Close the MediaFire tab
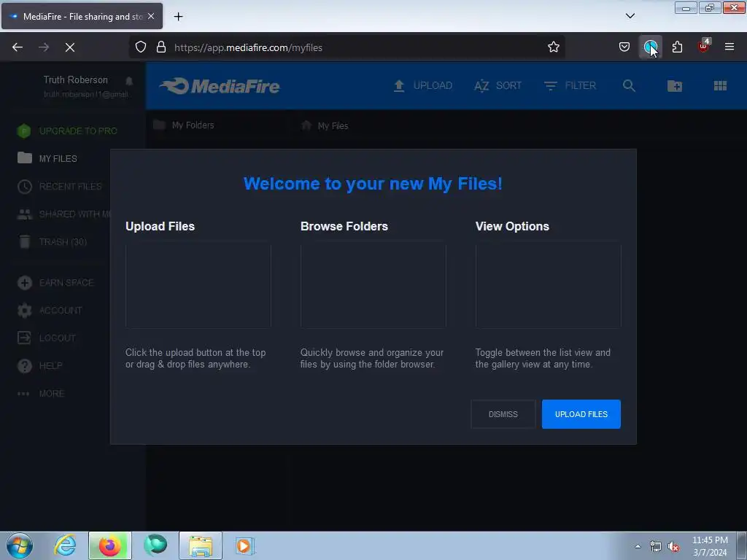The image size is (747, 560). [151, 16]
